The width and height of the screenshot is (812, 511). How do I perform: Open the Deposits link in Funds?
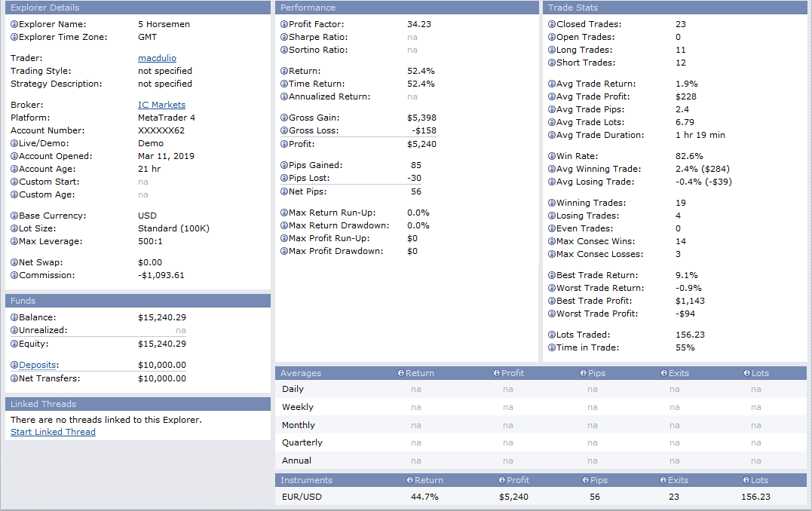[37, 365]
